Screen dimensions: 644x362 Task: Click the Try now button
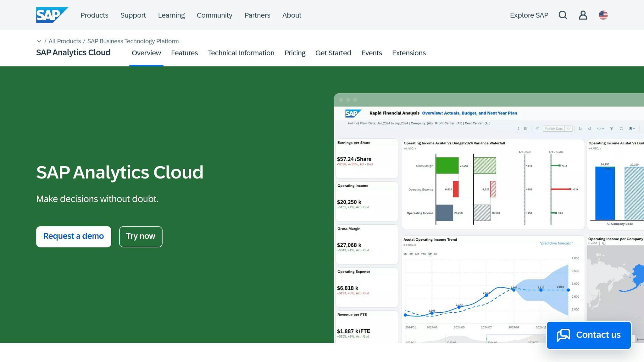(141, 237)
